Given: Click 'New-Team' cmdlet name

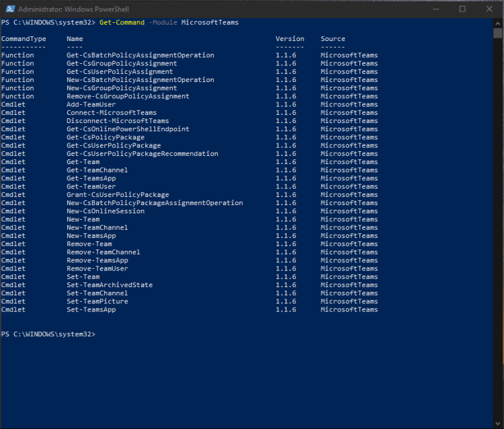Looking at the screenshot, I should click(x=83, y=219).
